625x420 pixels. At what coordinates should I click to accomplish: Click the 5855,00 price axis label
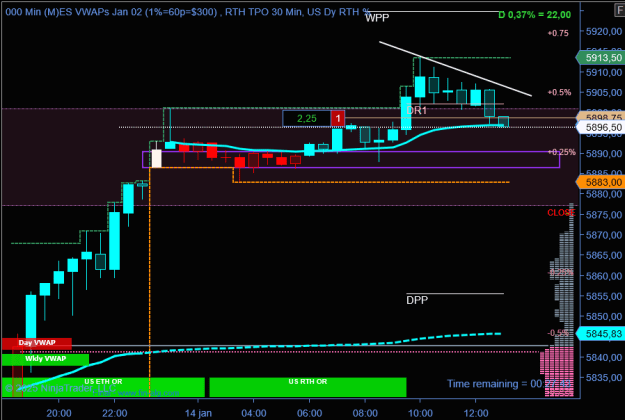click(x=604, y=296)
